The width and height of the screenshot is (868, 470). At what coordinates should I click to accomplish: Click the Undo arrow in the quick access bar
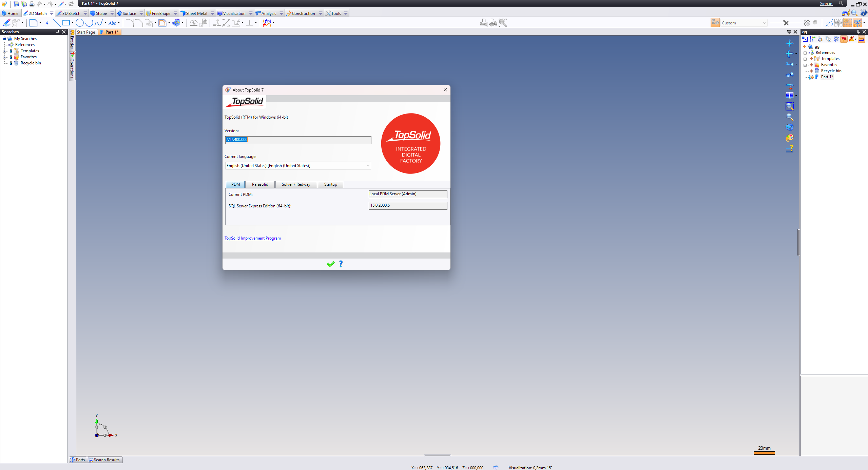click(x=39, y=4)
